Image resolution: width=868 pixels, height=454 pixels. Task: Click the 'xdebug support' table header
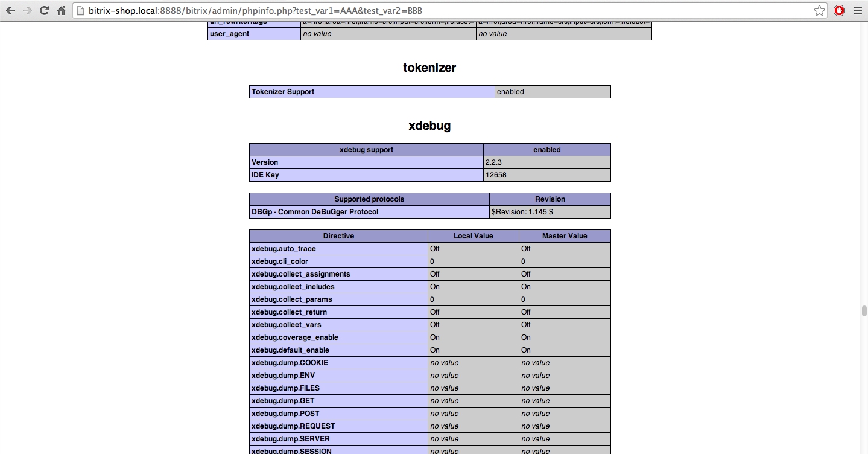point(367,150)
